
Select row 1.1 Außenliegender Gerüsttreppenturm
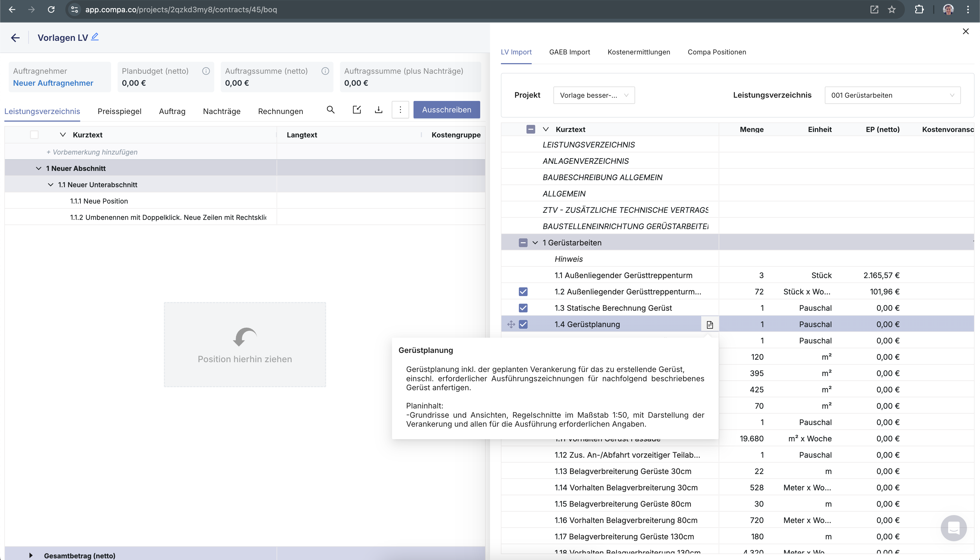[737, 275]
